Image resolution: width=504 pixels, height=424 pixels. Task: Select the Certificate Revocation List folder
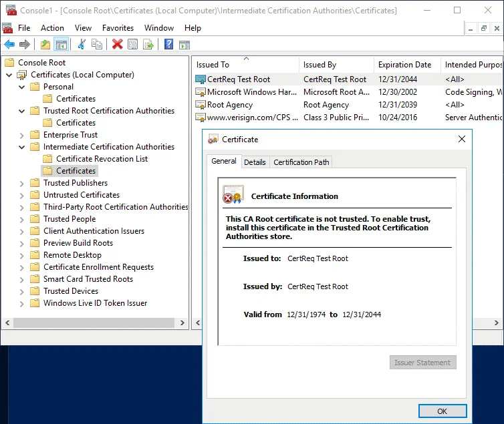102,159
